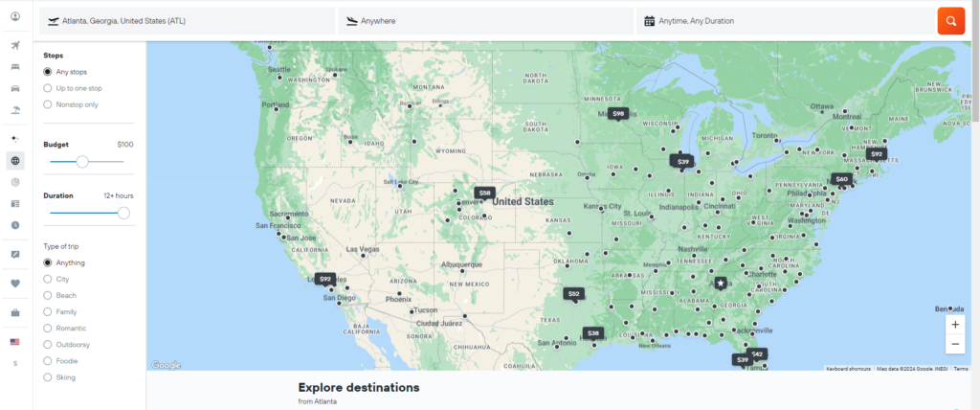Open Trips via the heart sidebar icon
The image size is (980, 410).
[x=15, y=283]
